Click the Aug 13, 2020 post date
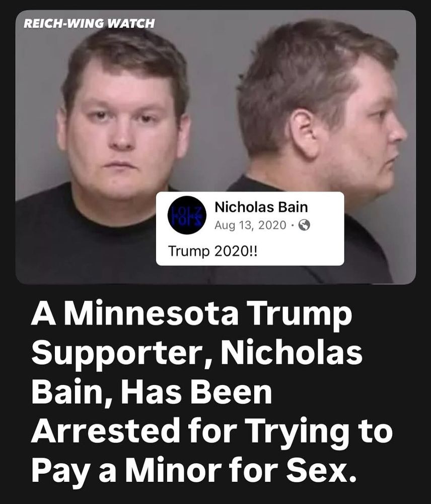This screenshot has height=504, width=431. click(x=250, y=225)
